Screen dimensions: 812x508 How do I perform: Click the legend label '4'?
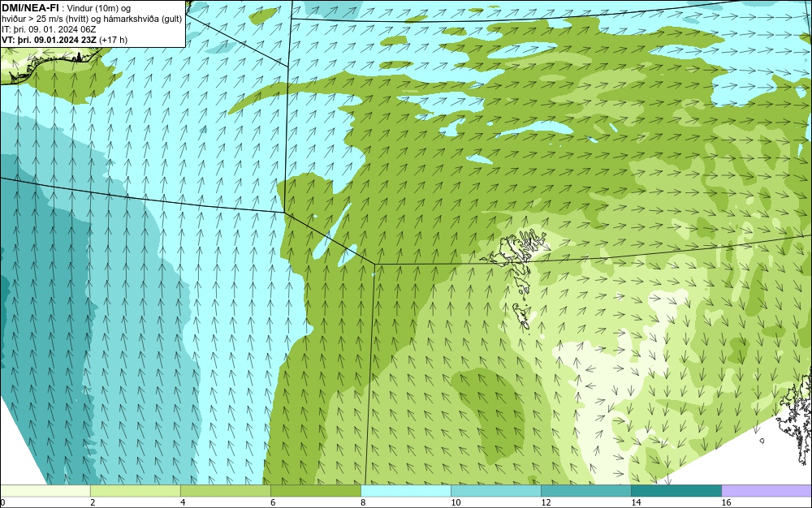click(182, 502)
